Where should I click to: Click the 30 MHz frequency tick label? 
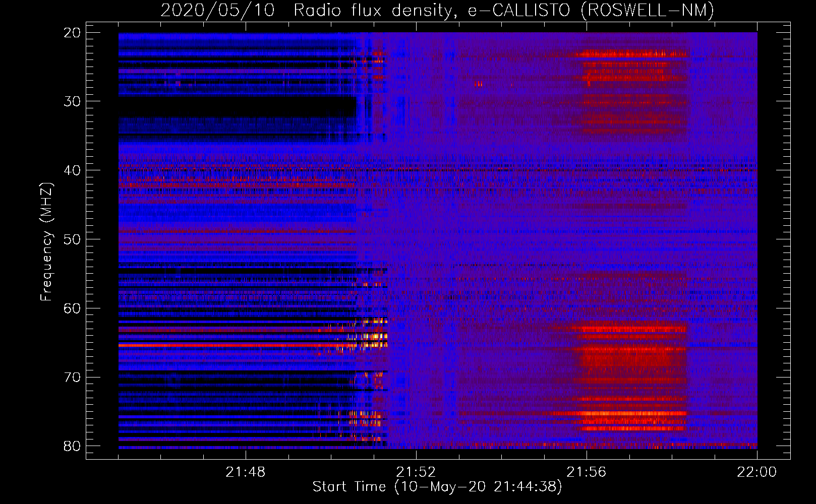tap(73, 101)
